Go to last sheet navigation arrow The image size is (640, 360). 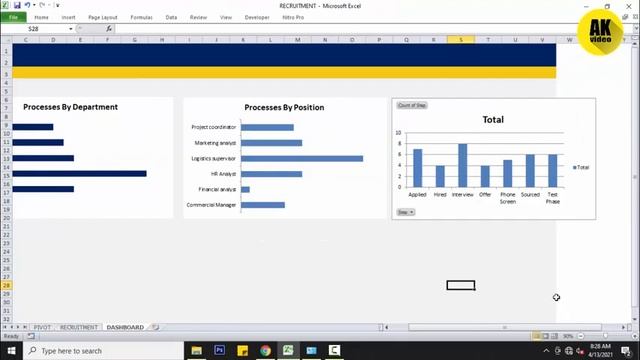(x=25, y=327)
